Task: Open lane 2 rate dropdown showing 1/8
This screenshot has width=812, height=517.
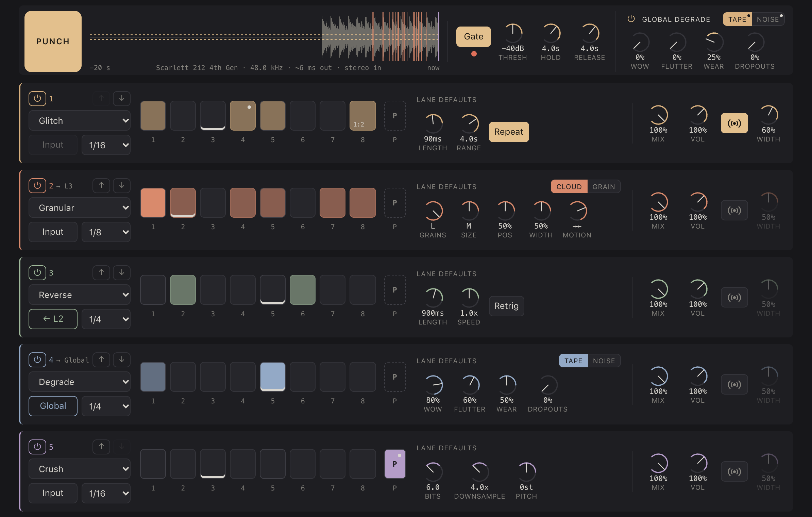Action: pos(106,232)
